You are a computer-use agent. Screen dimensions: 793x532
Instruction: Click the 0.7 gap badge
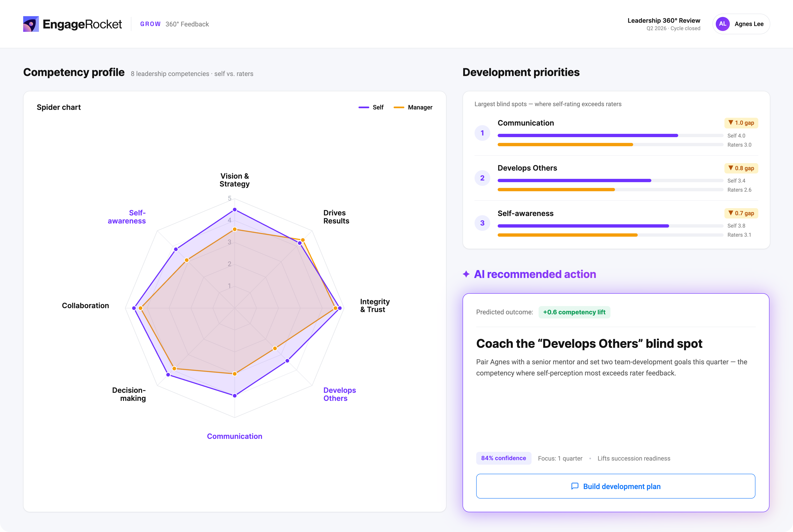tap(741, 213)
